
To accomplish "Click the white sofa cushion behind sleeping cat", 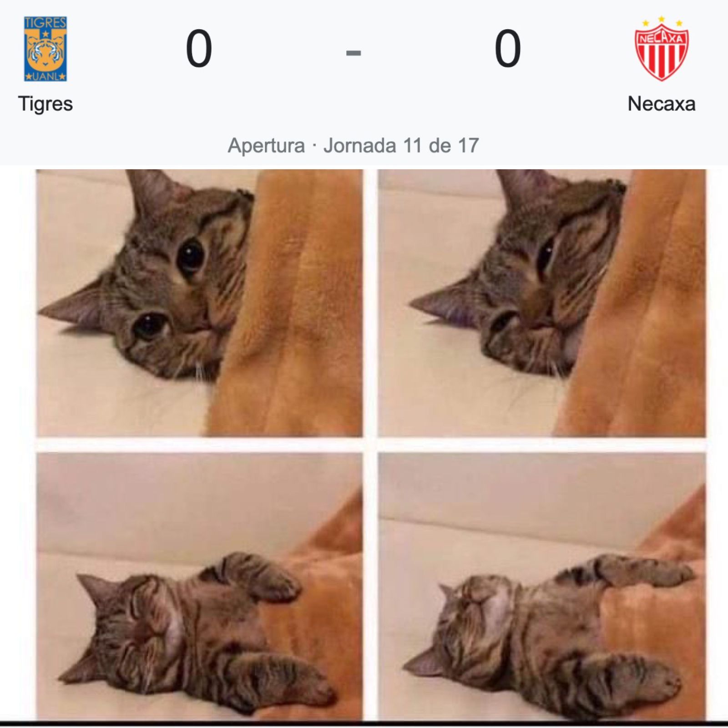I will [182, 505].
